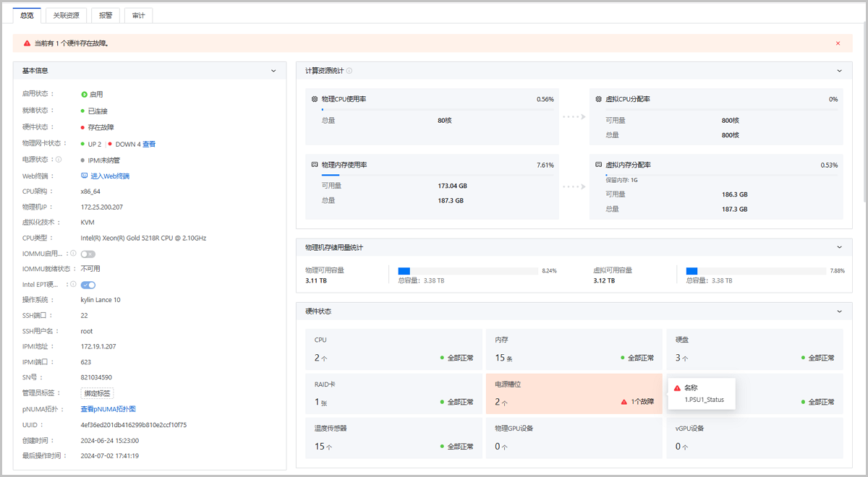Click the SN号 value 821034590
This screenshot has height=477, width=868.
96,377
